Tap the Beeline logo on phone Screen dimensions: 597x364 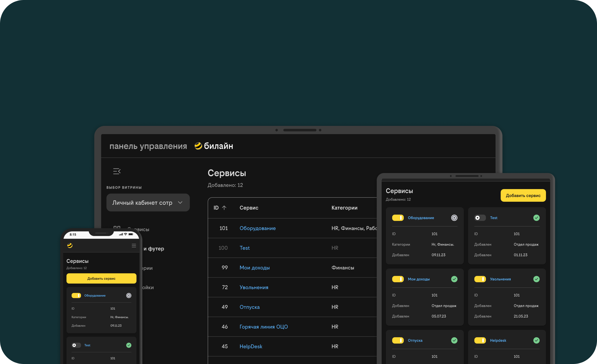click(x=70, y=245)
